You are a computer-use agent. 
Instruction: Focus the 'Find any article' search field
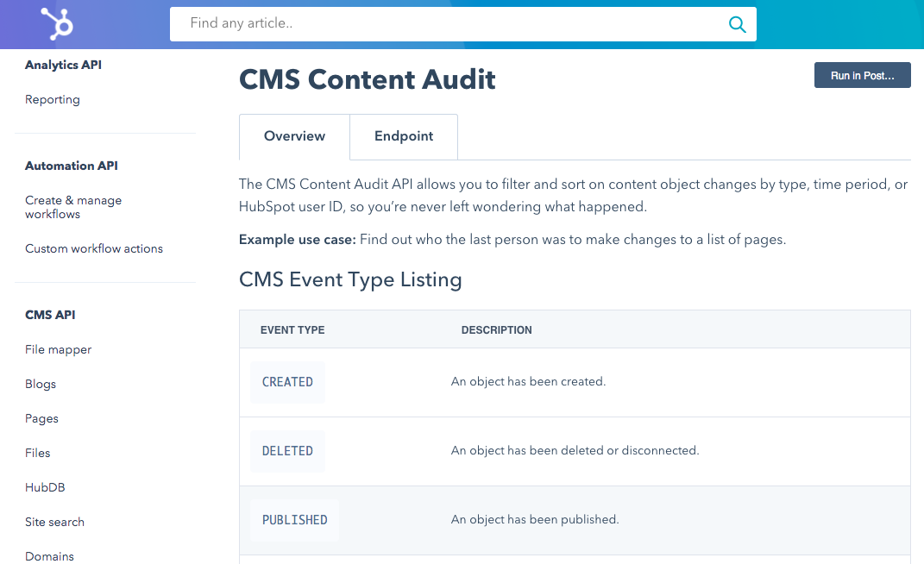click(x=449, y=24)
